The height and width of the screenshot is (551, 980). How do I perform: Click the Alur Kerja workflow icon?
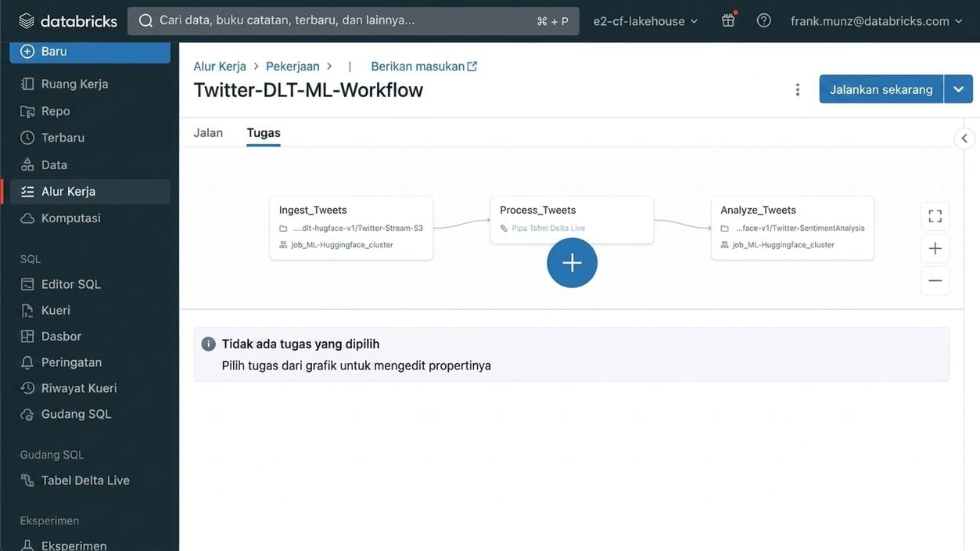click(27, 191)
